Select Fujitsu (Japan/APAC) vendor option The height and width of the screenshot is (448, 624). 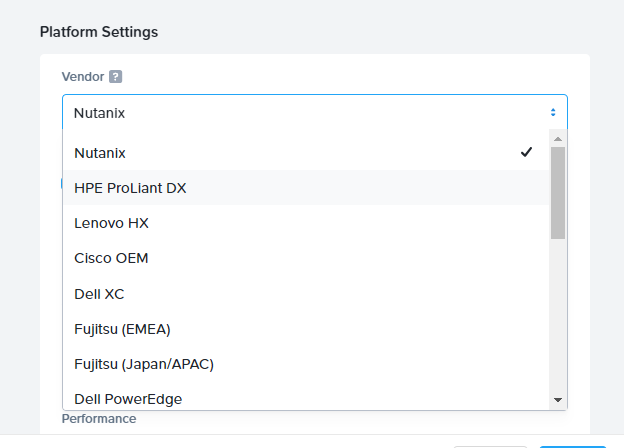click(144, 363)
